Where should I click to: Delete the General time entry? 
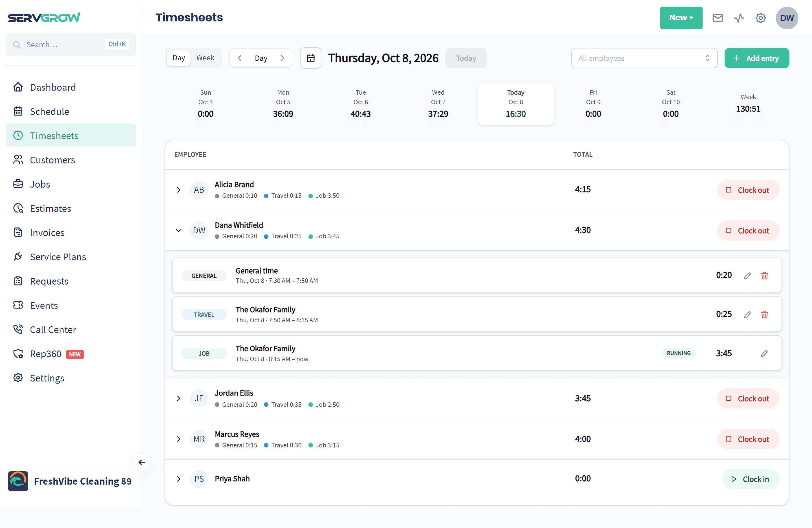pyautogui.click(x=764, y=276)
